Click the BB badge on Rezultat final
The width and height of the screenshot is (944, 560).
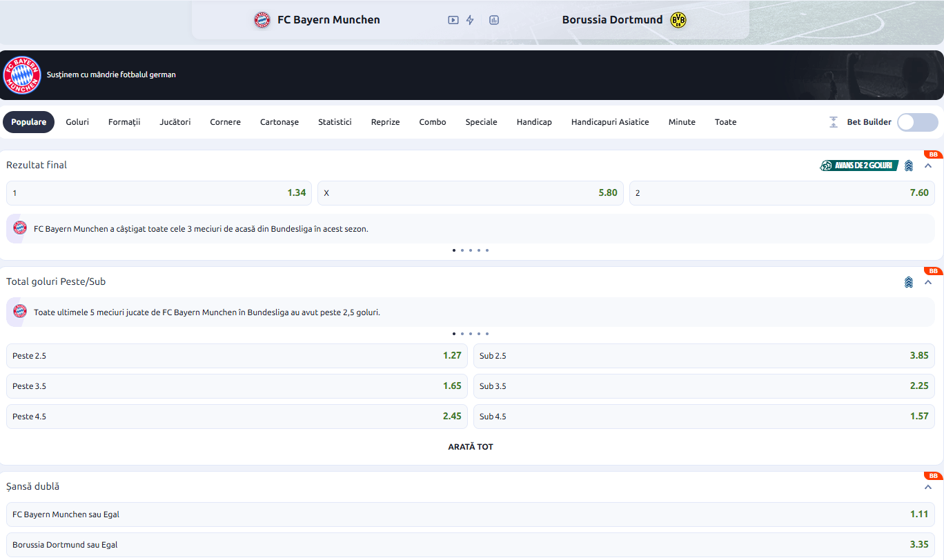point(934,154)
